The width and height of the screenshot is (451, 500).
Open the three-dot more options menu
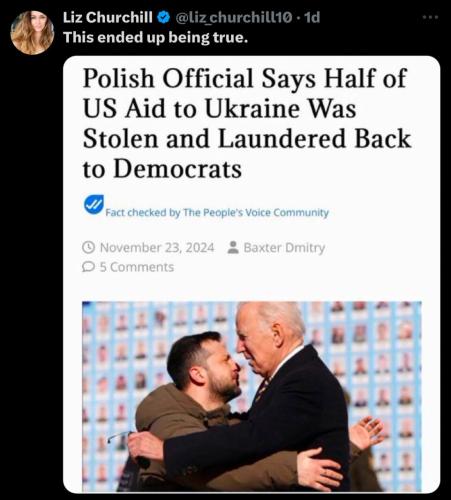(430, 17)
